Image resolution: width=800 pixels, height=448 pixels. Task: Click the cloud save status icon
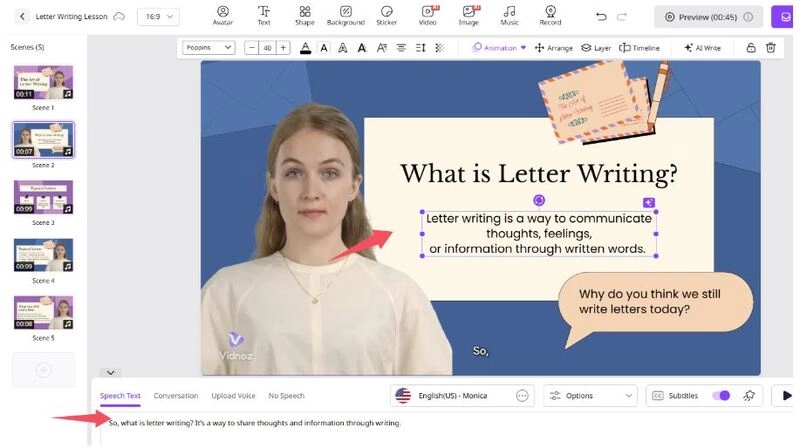119,16
